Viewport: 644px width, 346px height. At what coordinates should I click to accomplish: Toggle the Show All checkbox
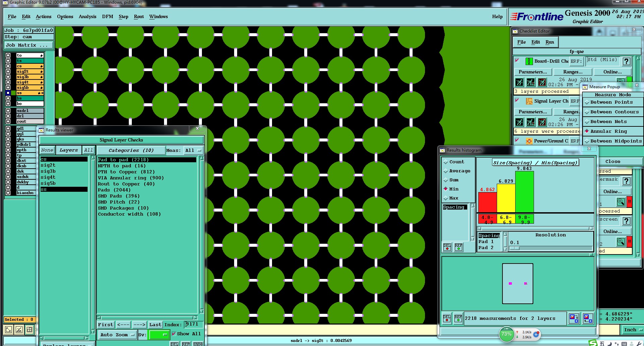174,334
